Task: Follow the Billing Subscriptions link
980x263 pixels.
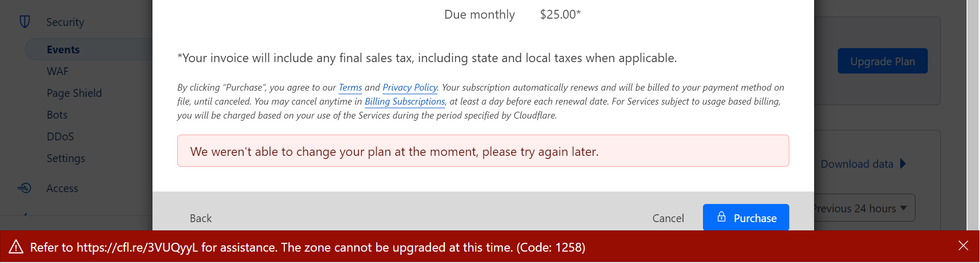Action: click(x=404, y=101)
